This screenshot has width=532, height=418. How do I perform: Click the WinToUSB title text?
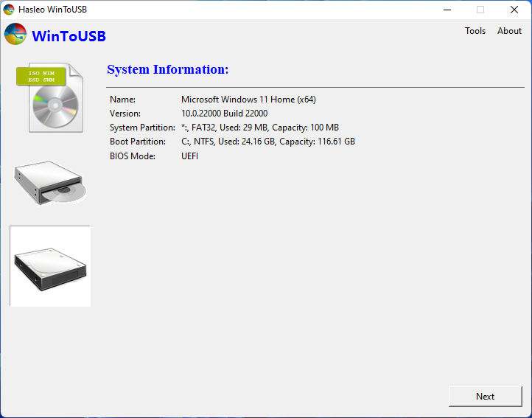[69, 36]
